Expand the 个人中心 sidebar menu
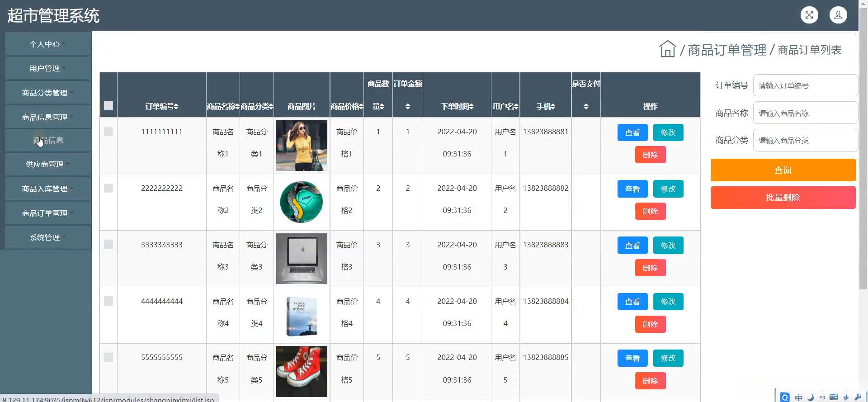The image size is (868, 402). (x=48, y=44)
